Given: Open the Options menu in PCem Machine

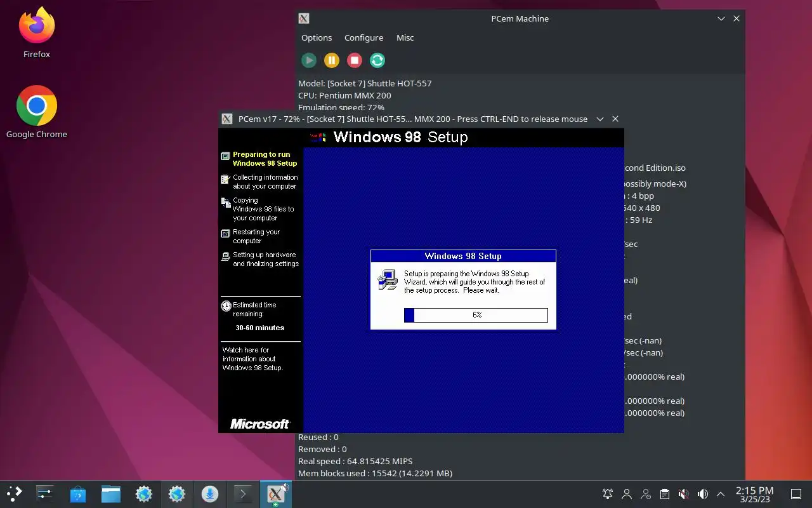Looking at the screenshot, I should pos(317,37).
